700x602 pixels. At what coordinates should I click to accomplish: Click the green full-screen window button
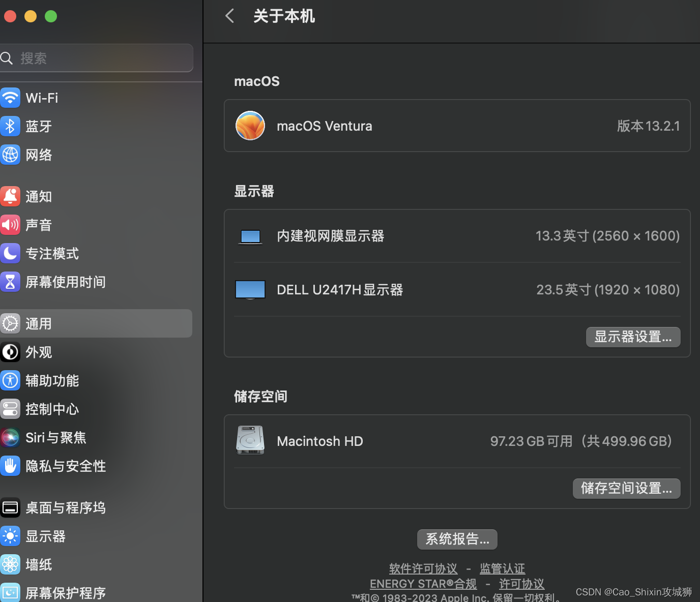51,16
